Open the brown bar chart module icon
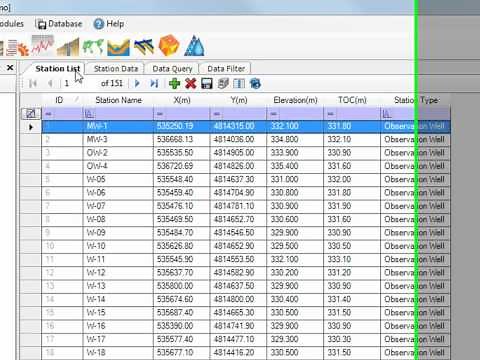 click(68, 47)
